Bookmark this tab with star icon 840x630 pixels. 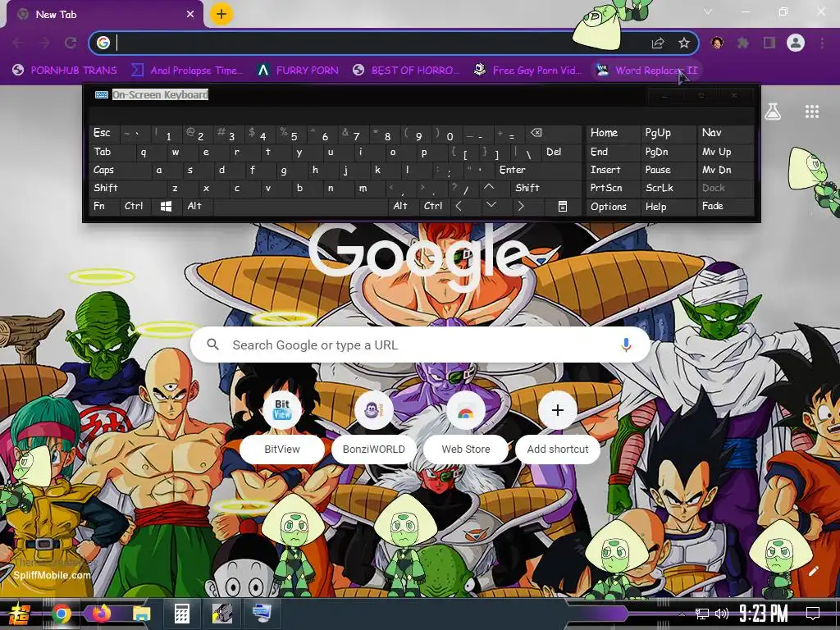click(x=683, y=43)
